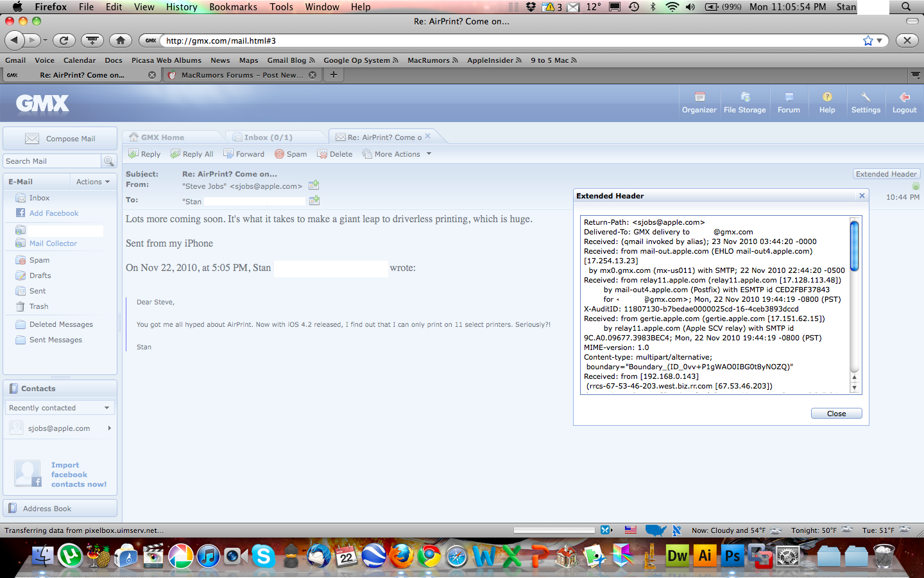Open the Address Book
Image resolution: width=924 pixels, height=578 pixels.
coord(60,509)
